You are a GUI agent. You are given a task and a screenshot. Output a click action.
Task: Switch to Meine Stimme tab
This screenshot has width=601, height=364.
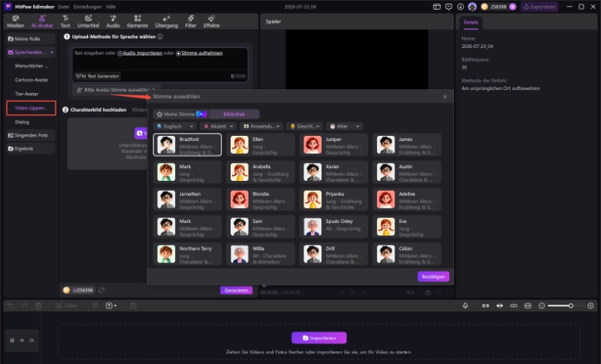(181, 114)
